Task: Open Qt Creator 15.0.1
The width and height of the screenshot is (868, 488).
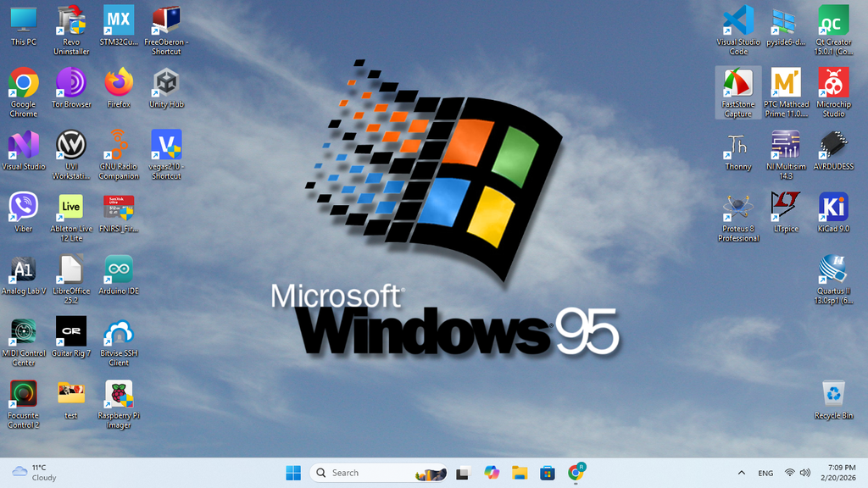Action: point(833,21)
